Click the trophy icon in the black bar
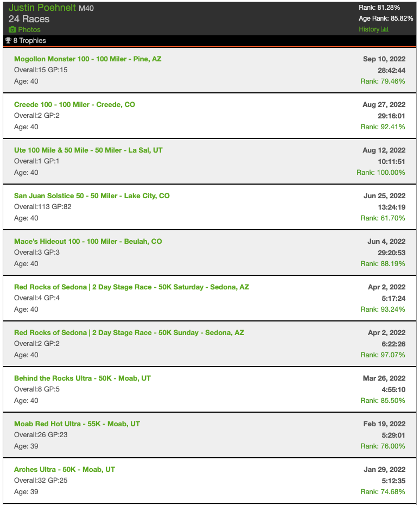 coord(8,41)
